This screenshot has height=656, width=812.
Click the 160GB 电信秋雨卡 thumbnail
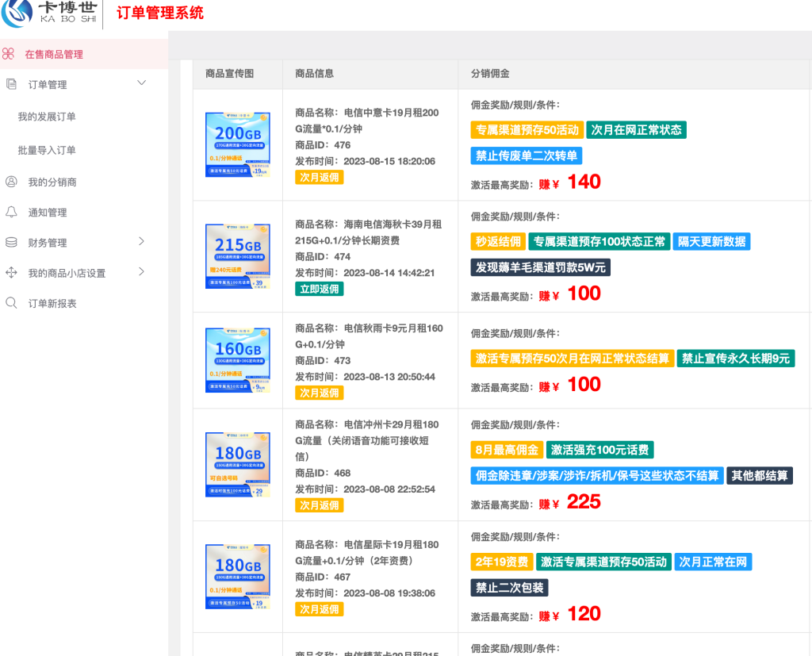(237, 360)
